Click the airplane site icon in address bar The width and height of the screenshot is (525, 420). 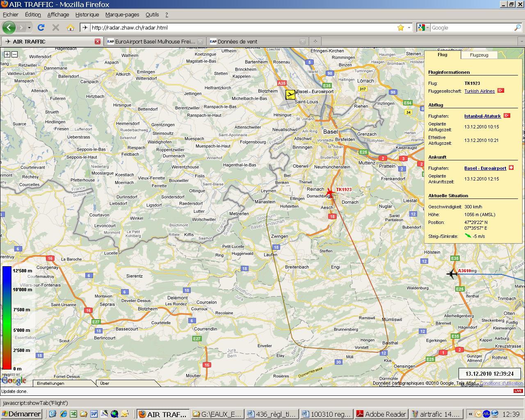85,27
